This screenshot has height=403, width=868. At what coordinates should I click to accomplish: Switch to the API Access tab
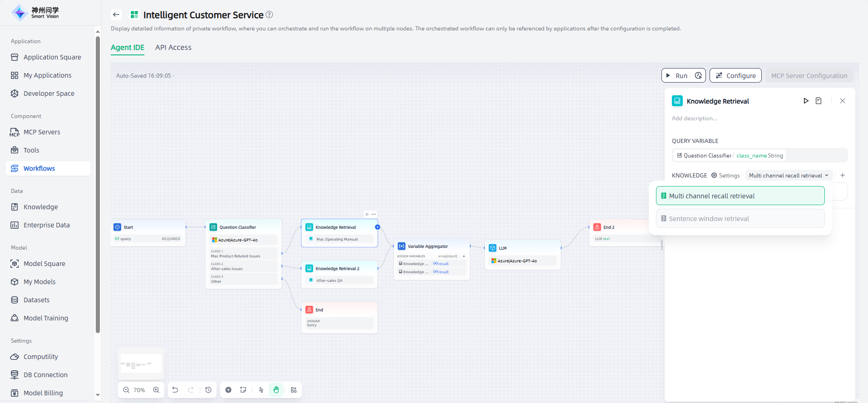[173, 48]
